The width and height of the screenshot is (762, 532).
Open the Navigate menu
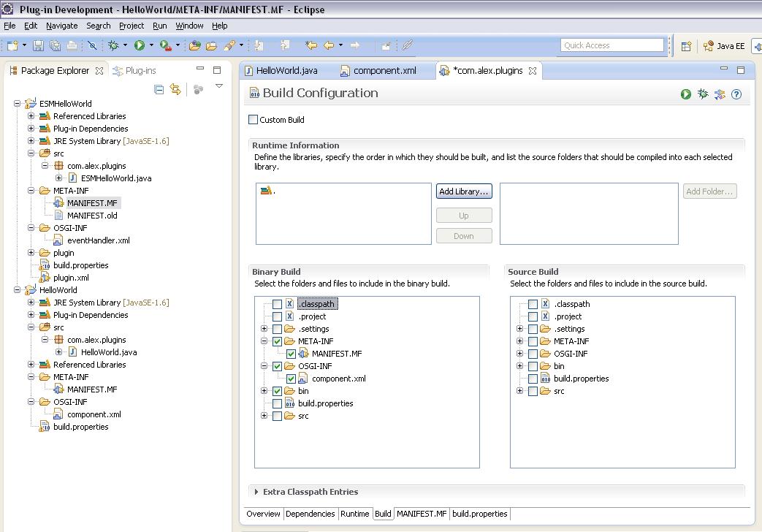[61, 26]
